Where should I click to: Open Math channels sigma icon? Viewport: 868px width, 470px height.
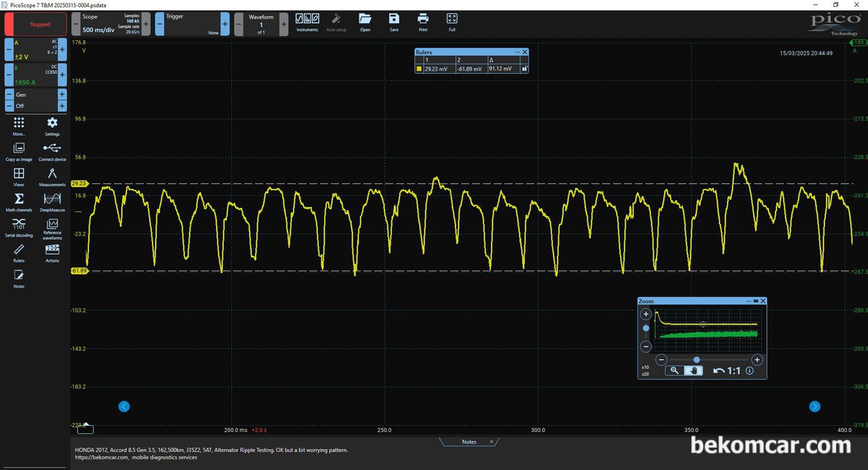(x=19, y=203)
